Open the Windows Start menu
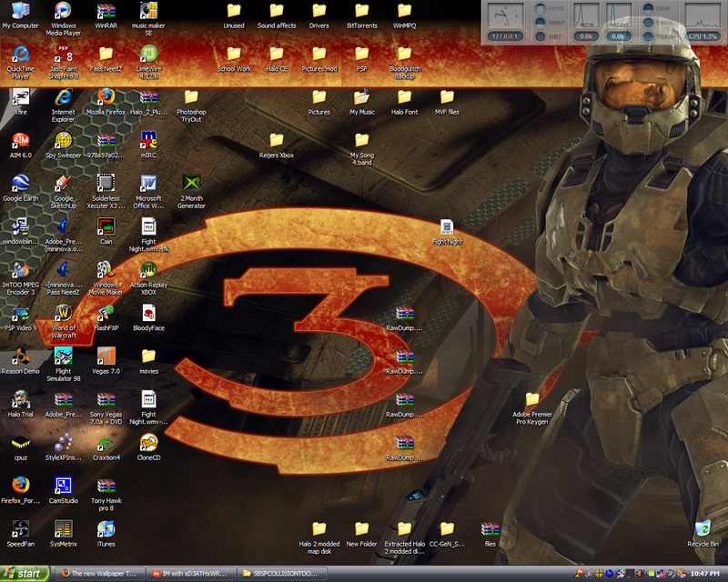The width and height of the screenshot is (728, 582). (25, 574)
